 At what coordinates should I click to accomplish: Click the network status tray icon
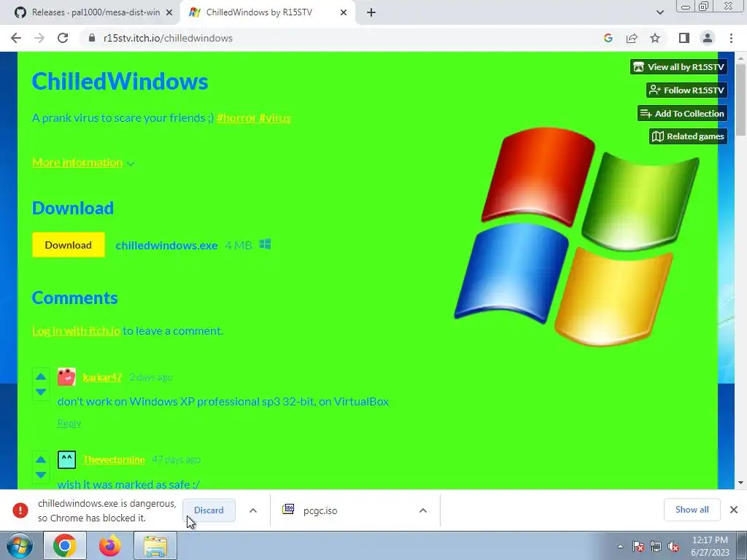click(656, 546)
